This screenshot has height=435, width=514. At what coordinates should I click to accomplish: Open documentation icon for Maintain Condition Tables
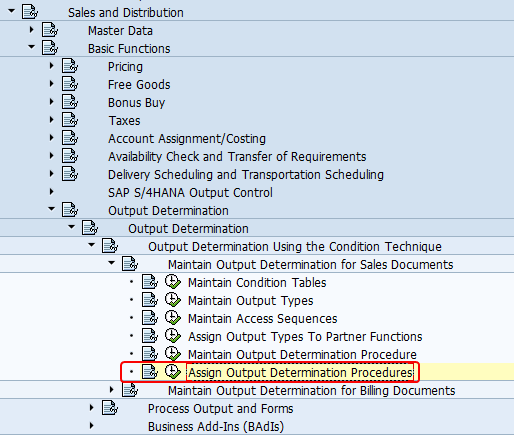click(x=150, y=282)
